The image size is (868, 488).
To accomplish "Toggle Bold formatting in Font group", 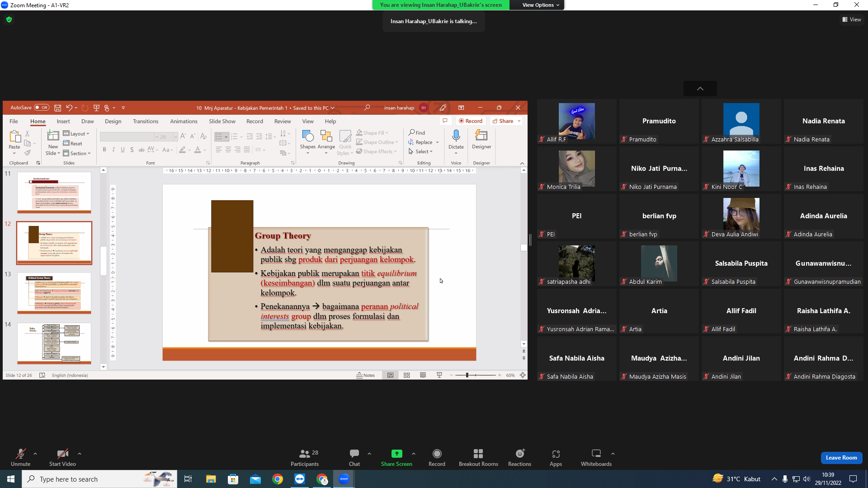I will click(x=104, y=150).
